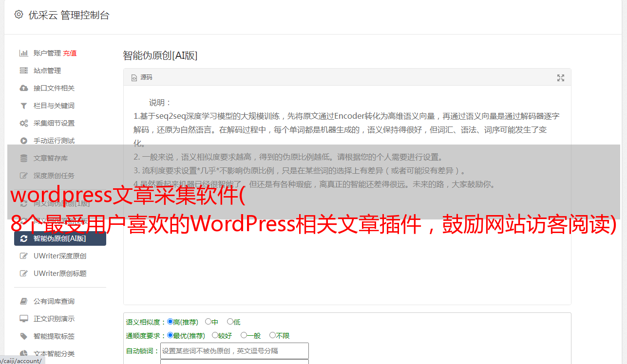Click the pie chart icon for 文本智能分类
Screen dimensions: 627x364
click(23, 354)
